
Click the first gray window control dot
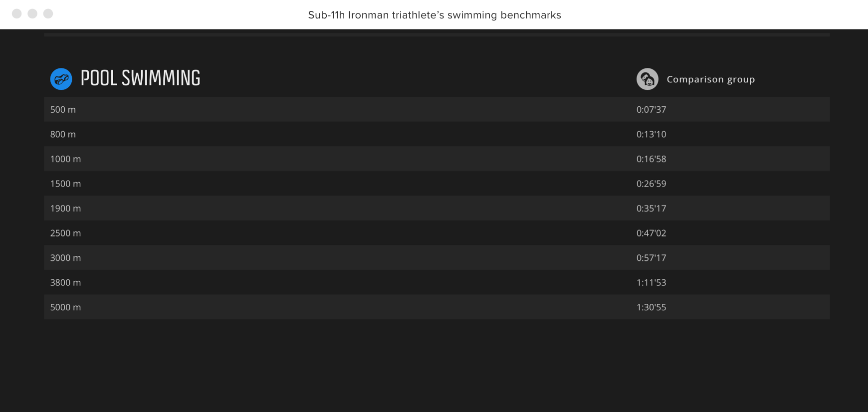17,13
